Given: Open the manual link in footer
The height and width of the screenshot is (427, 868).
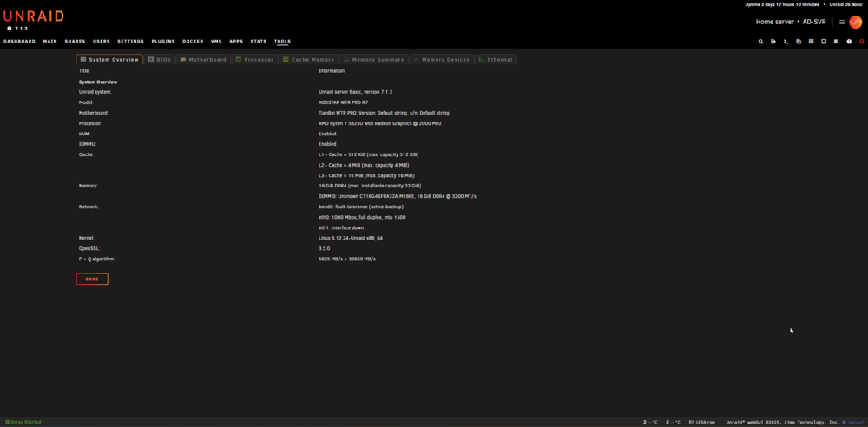Looking at the screenshot, I should tap(852, 422).
